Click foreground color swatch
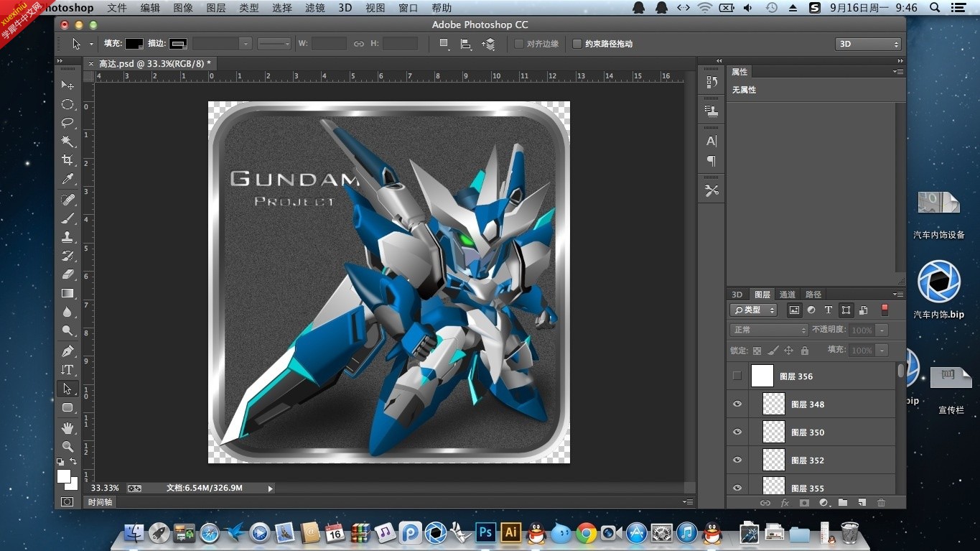Viewport: 980px width, 551px height. (x=64, y=476)
